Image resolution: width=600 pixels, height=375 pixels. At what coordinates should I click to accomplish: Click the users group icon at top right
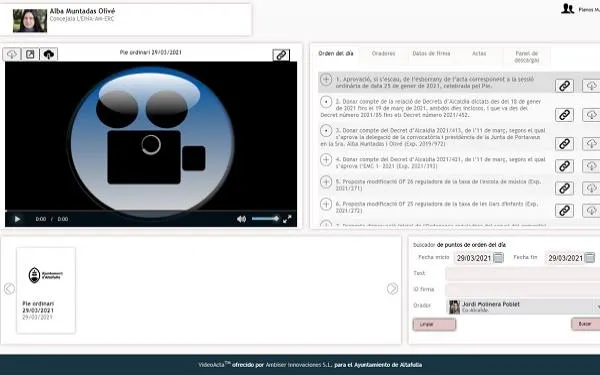click(567, 9)
